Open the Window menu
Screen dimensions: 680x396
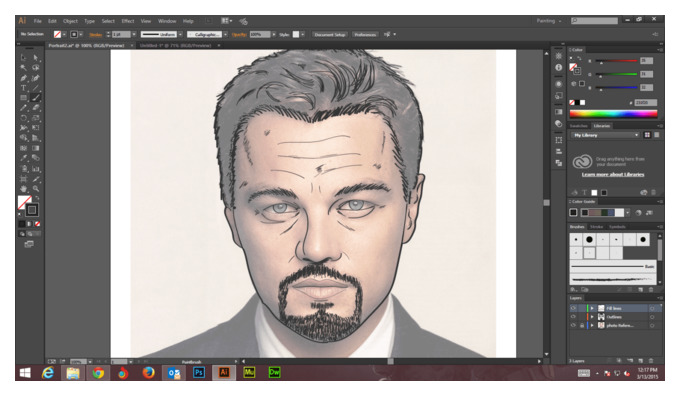click(167, 21)
